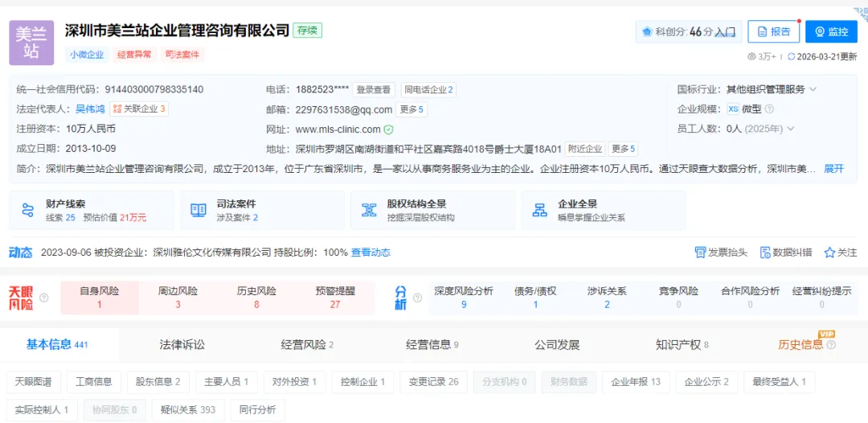
Task: Switch to 基本信息 441 tab
Action: 58,344
